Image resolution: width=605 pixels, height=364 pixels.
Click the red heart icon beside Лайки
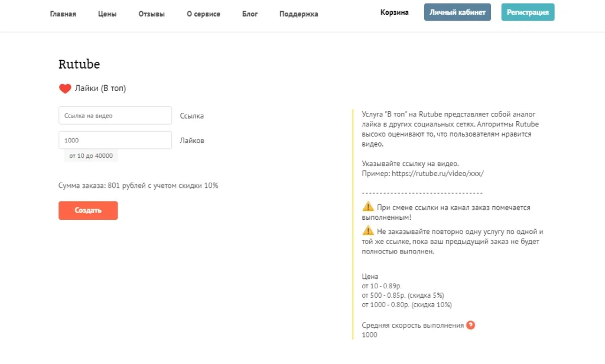tap(65, 89)
